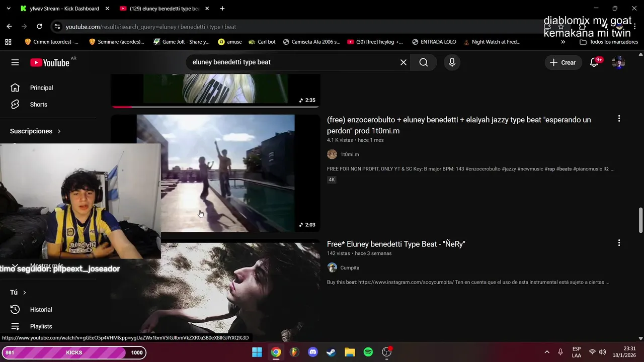Open the Seminare (acordes) bookmark
Screen dimensions: 644x362
pos(116,42)
